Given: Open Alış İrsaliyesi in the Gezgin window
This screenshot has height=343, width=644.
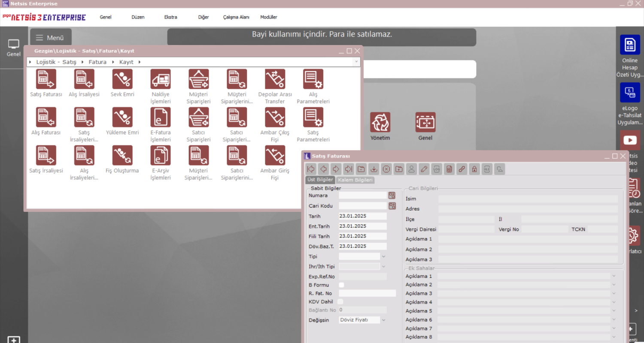Looking at the screenshot, I should click(x=84, y=79).
